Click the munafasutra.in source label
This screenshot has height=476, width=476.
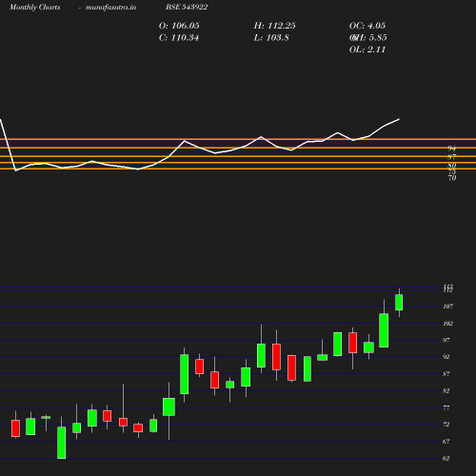click(x=110, y=7)
